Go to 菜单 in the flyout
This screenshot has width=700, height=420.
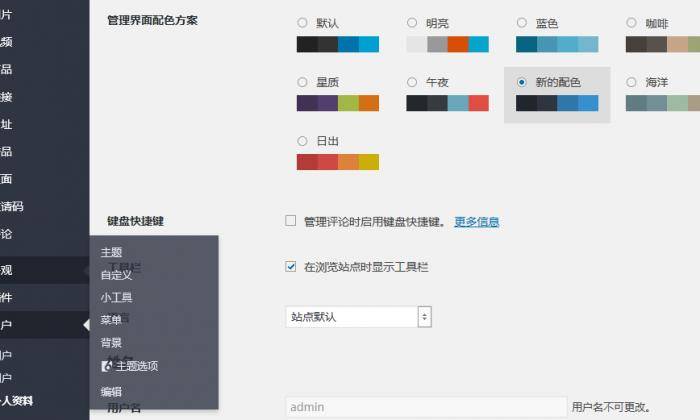[x=111, y=320]
